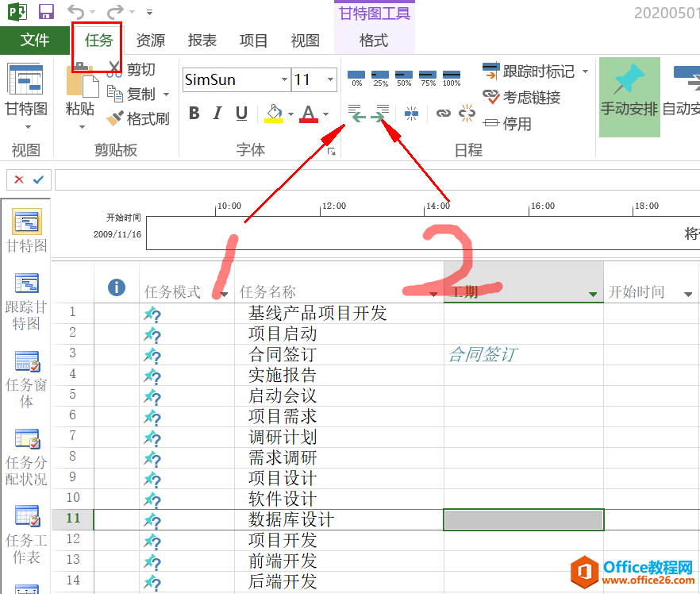Viewport: 700px width, 594px height.
Task: Toggle underline formatting
Action: pos(241,114)
